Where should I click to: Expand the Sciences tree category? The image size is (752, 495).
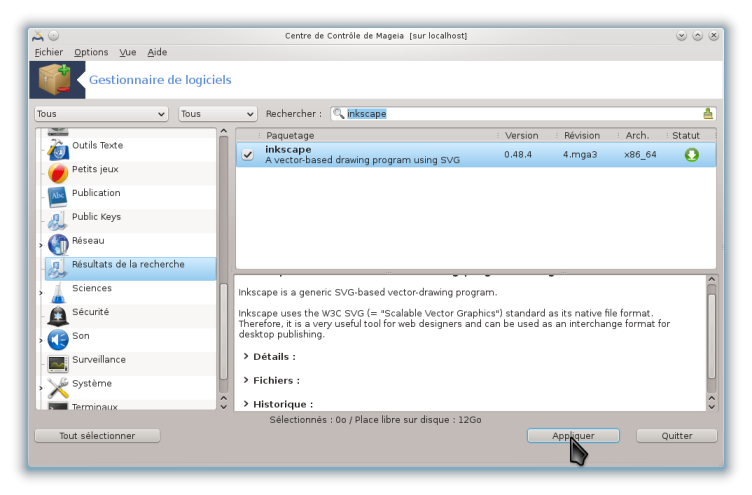pyautogui.click(x=41, y=293)
